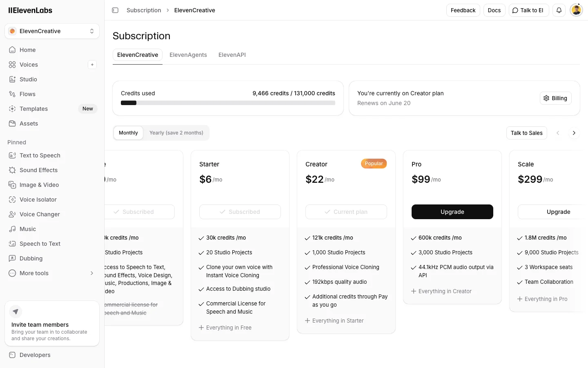Expand Everything in Creator features
The height and width of the screenshot is (368, 588).
point(441,291)
